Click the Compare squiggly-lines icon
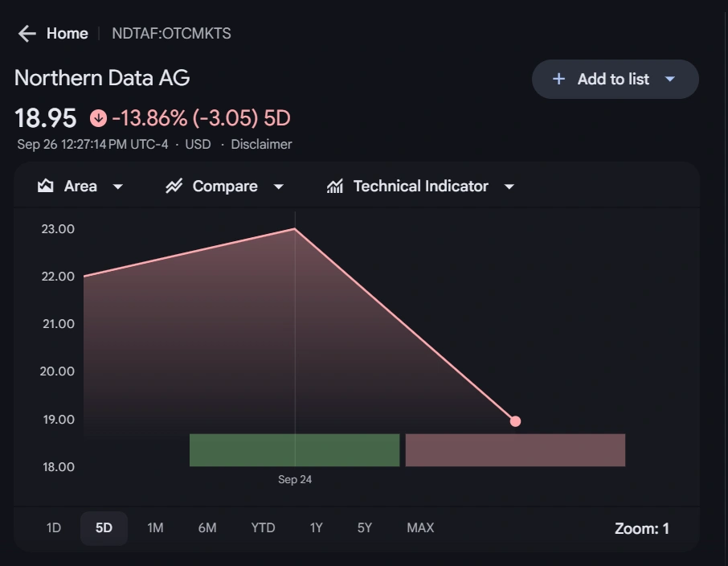Image resolution: width=728 pixels, height=566 pixels. click(174, 186)
